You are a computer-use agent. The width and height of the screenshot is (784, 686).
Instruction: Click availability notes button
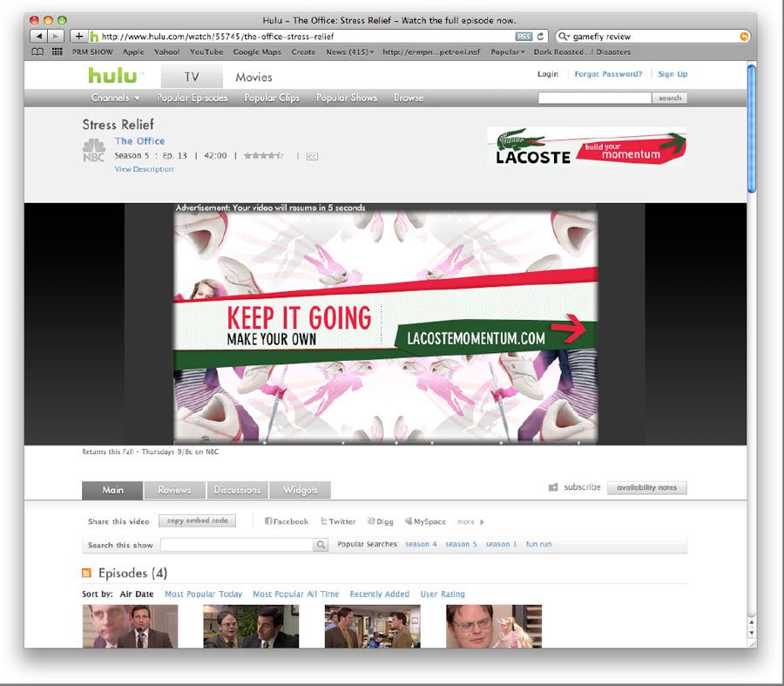646,487
